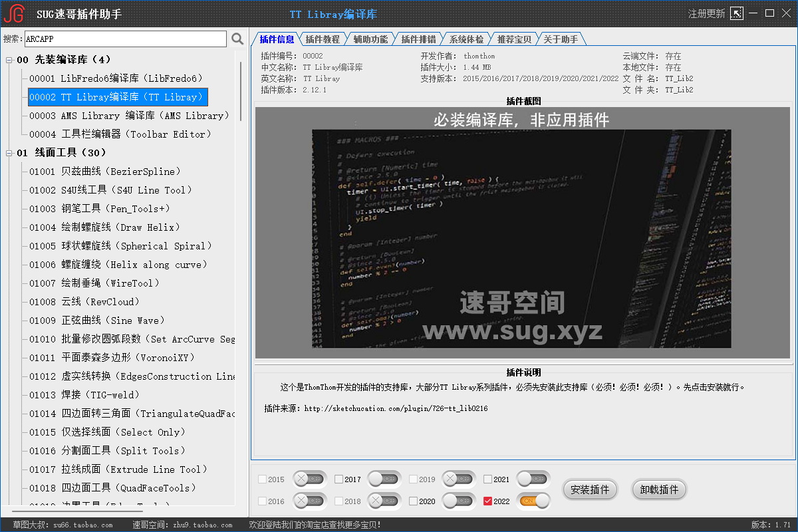Click the JG logo icon in title bar
This screenshot has height=532, width=798.
point(14,13)
